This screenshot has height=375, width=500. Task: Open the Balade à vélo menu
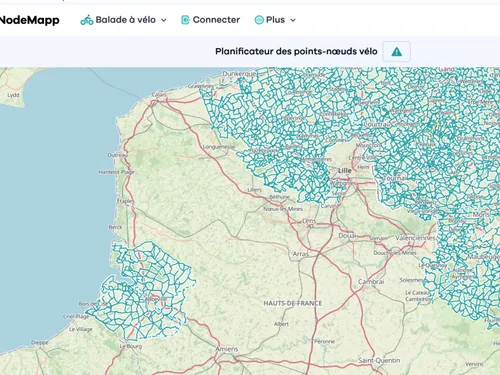pyautogui.click(x=123, y=20)
